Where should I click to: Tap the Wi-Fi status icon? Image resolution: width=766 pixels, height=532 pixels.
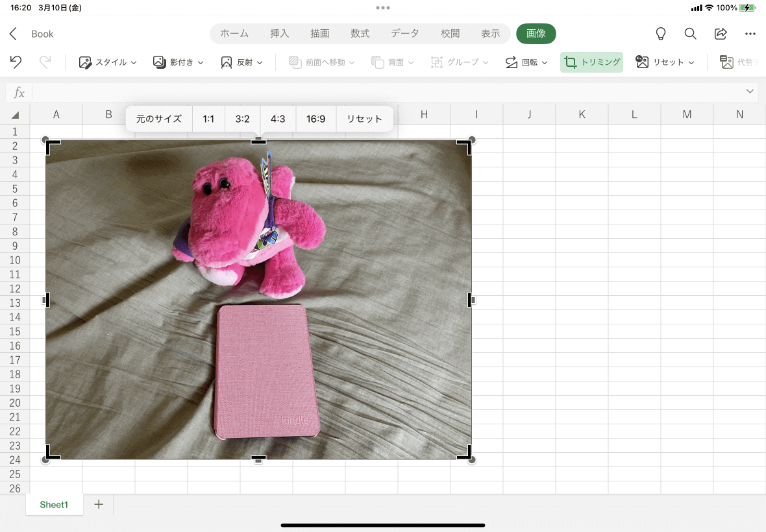pyautogui.click(x=709, y=8)
